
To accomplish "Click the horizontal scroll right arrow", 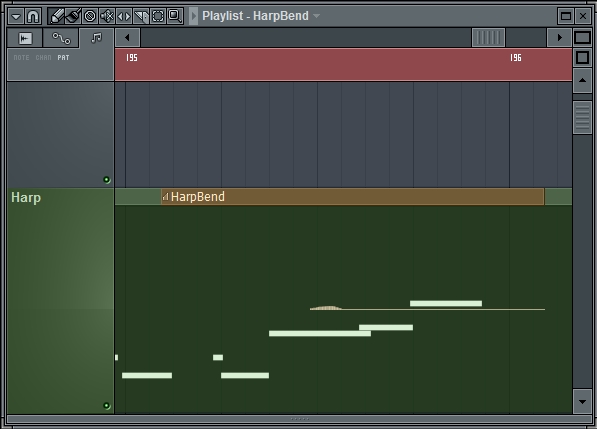I will 559,37.
